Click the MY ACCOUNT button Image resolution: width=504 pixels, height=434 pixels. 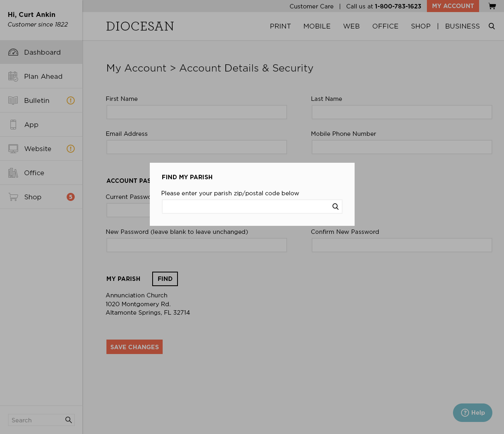(453, 6)
